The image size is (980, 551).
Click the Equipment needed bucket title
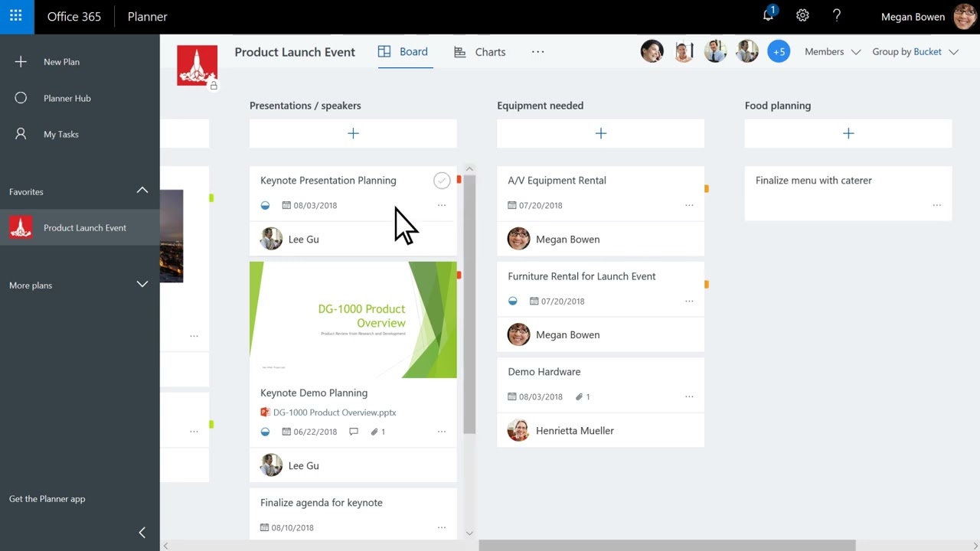(540, 106)
